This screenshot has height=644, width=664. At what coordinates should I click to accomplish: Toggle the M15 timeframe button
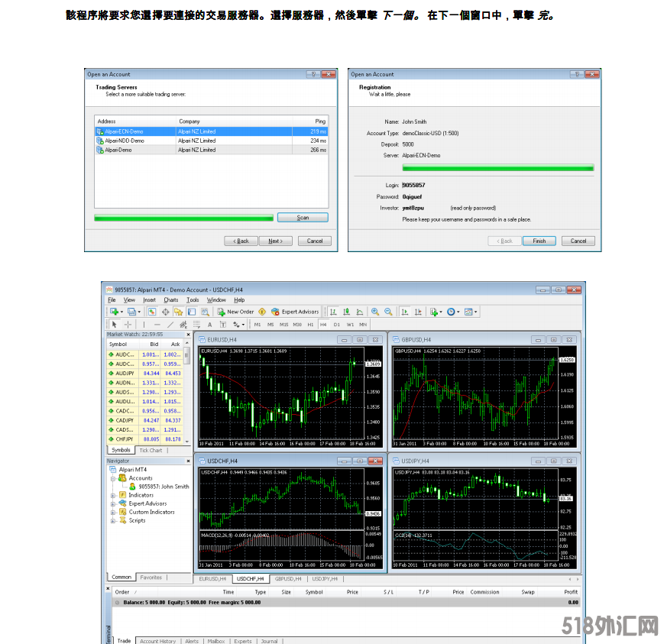tap(283, 325)
